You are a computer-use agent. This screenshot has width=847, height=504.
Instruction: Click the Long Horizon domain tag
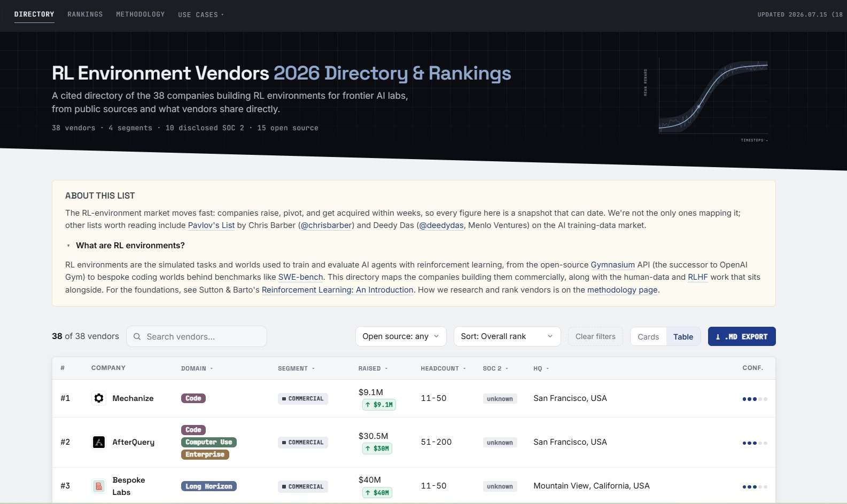[x=209, y=486]
